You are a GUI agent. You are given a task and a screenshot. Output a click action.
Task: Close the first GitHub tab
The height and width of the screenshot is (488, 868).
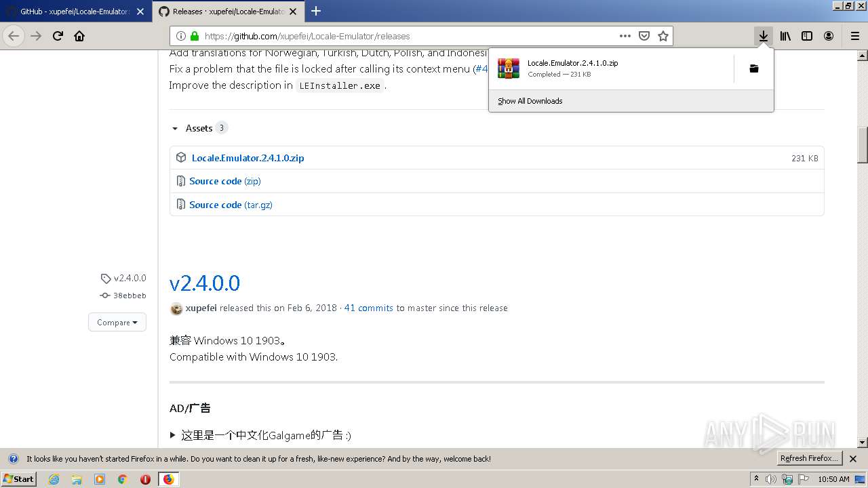click(140, 12)
